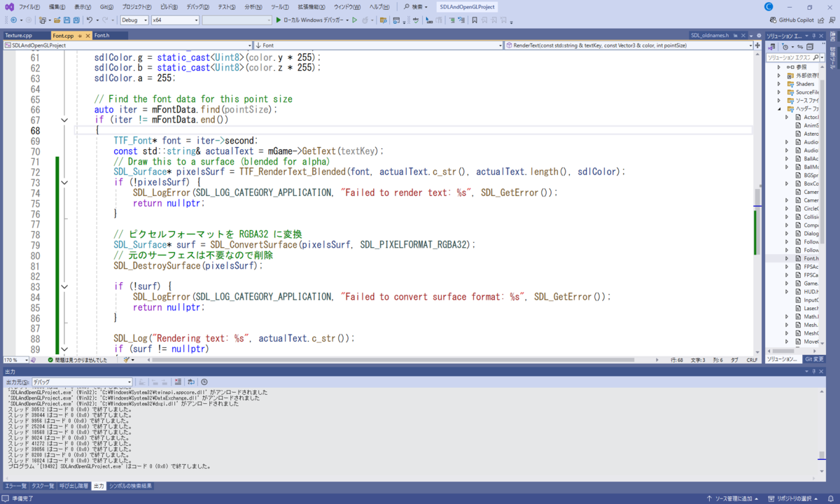Undo the last edit with the undo arrow
The image size is (840, 504).
[89, 20]
